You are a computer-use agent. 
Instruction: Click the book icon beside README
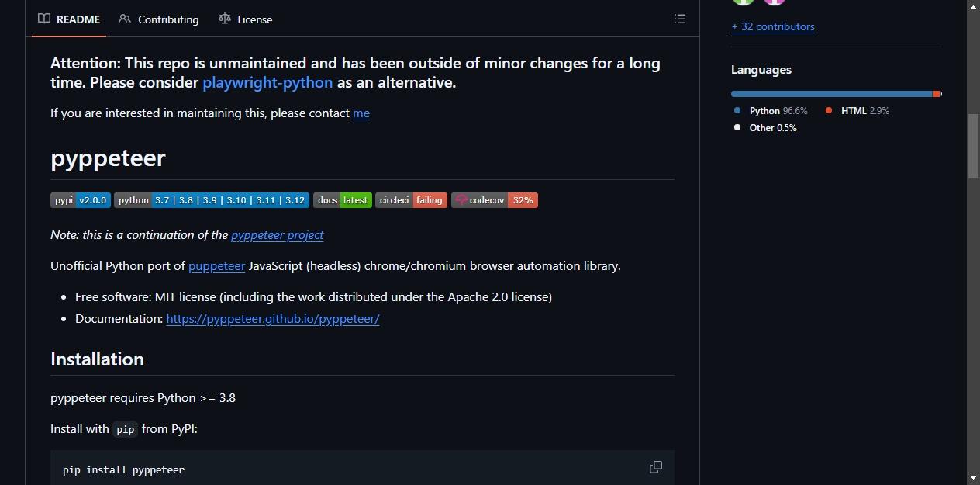tap(44, 19)
